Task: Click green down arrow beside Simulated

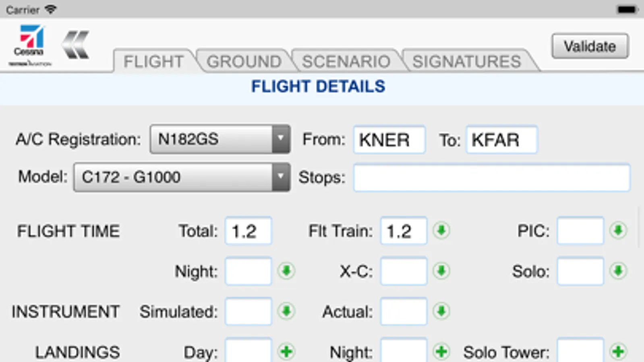Action: click(x=286, y=311)
